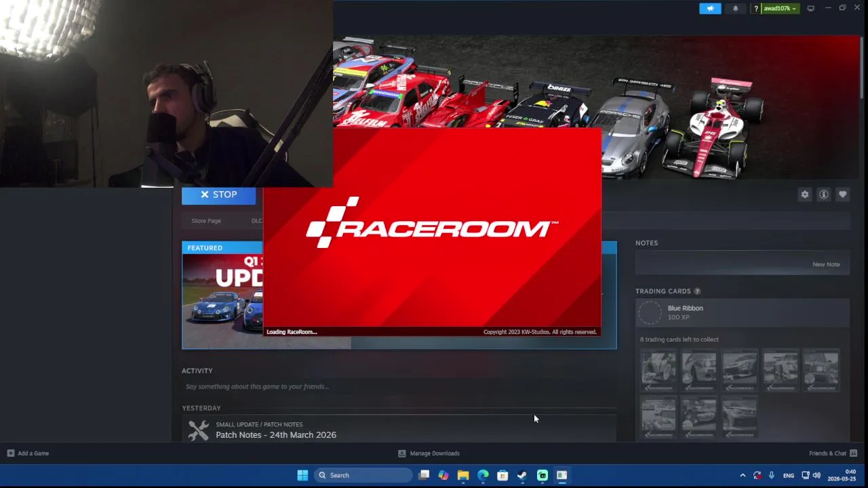The width and height of the screenshot is (868, 488).
Task: Switch to Steam from taskbar
Action: pos(522,475)
